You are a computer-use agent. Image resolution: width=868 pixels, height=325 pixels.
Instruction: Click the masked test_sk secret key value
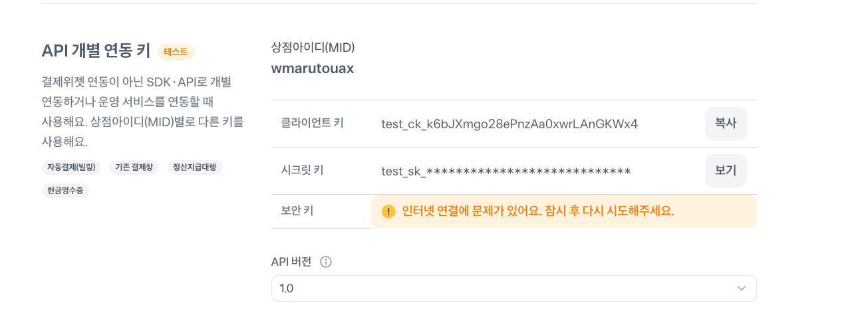[506, 171]
